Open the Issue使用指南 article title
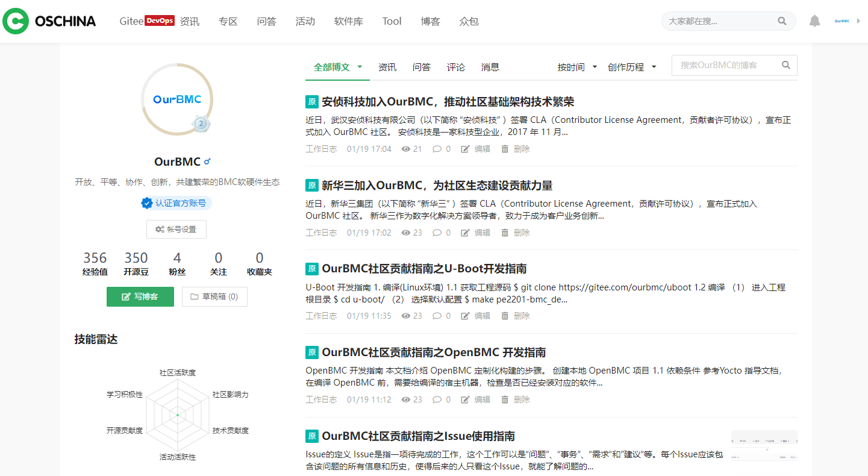This screenshot has height=476, width=868. point(419,436)
